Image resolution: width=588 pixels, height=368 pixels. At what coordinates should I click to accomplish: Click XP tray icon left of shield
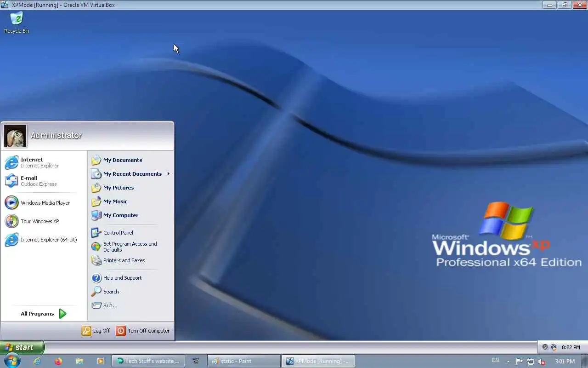pyautogui.click(x=545, y=347)
